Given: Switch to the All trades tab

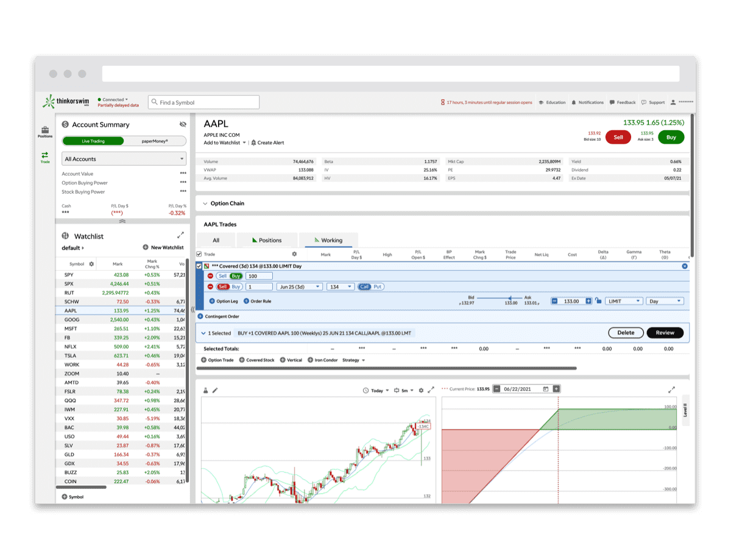Looking at the screenshot, I should (216, 240).
